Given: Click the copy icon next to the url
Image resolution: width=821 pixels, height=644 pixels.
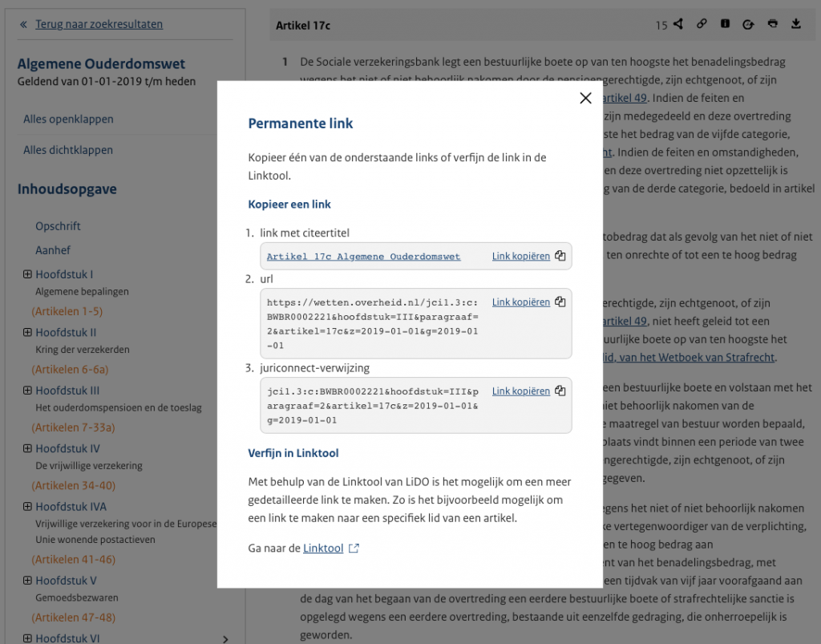Looking at the screenshot, I should (560, 302).
